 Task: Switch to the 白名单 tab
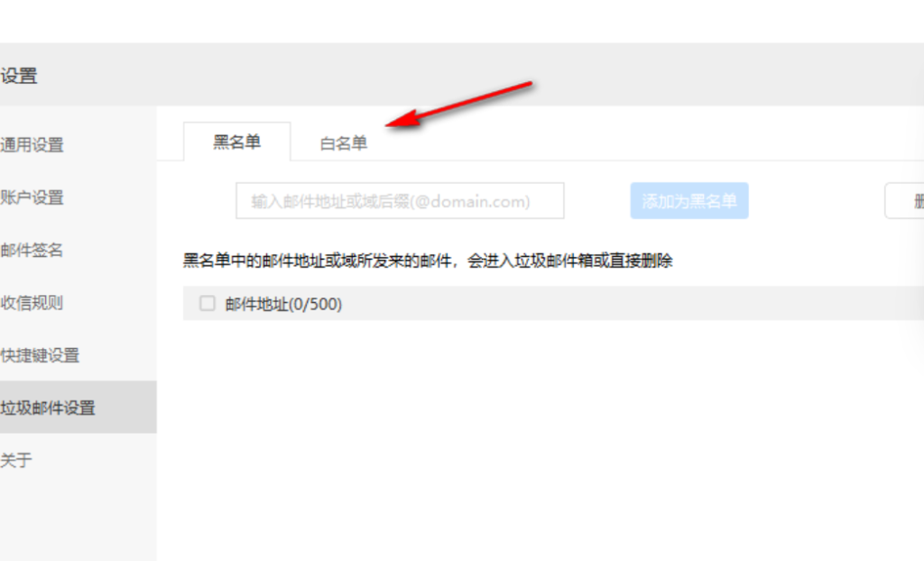point(344,143)
